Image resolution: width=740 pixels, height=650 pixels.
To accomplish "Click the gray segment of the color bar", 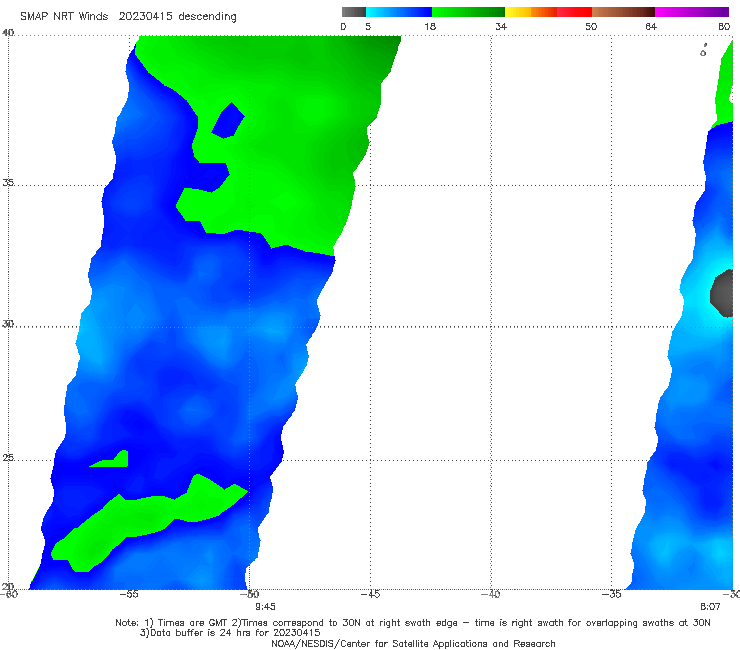I will (354, 12).
